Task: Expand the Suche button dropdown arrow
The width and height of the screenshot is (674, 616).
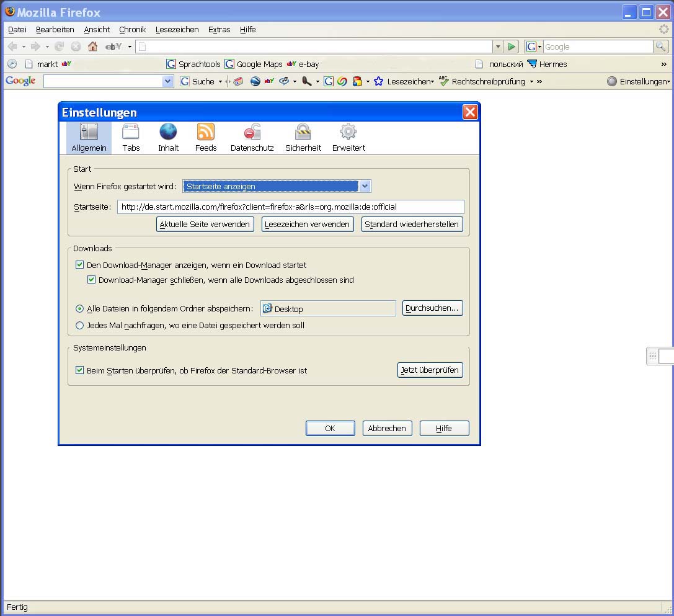Action: [220, 81]
